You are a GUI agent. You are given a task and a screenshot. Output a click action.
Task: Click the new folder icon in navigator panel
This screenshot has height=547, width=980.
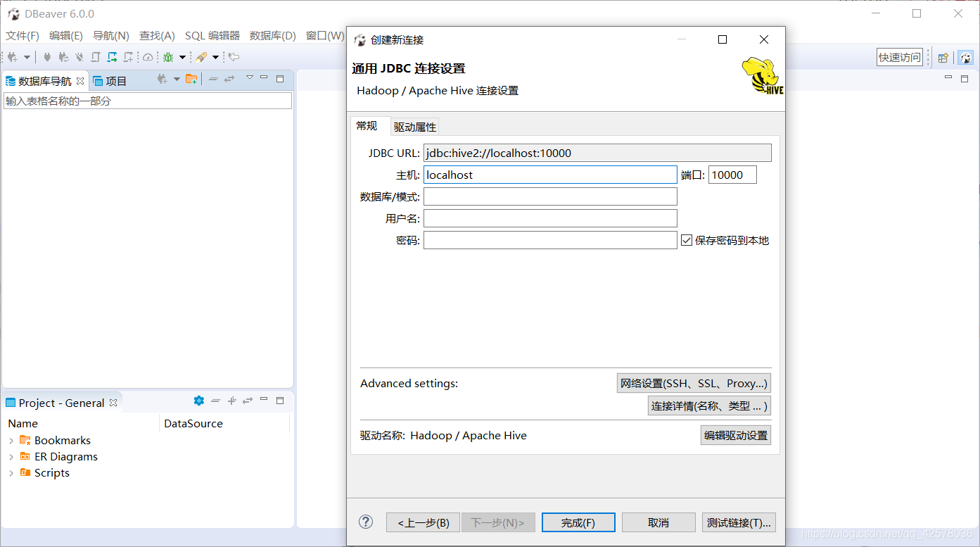(x=191, y=80)
